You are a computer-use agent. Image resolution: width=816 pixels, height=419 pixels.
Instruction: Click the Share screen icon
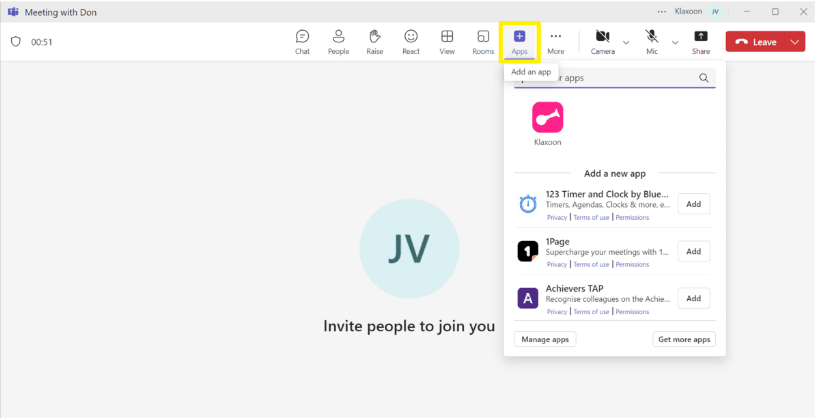[701, 41]
